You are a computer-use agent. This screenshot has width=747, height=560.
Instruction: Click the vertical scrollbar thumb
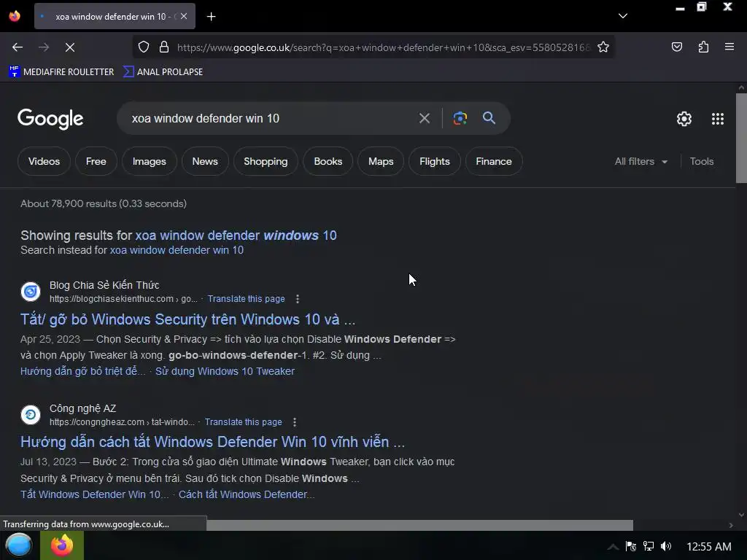pyautogui.click(x=741, y=138)
